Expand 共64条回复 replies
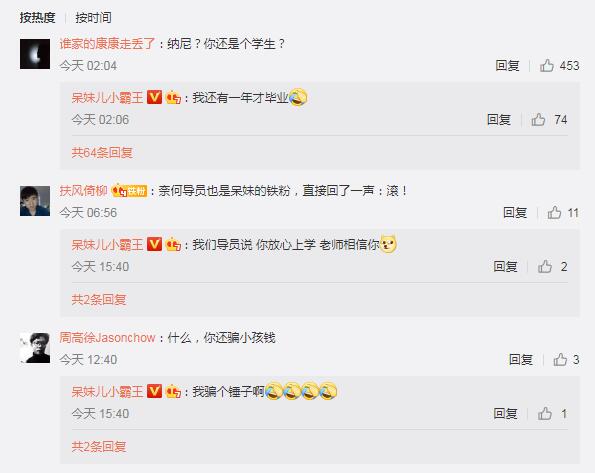This screenshot has width=595, height=473. click(102, 153)
